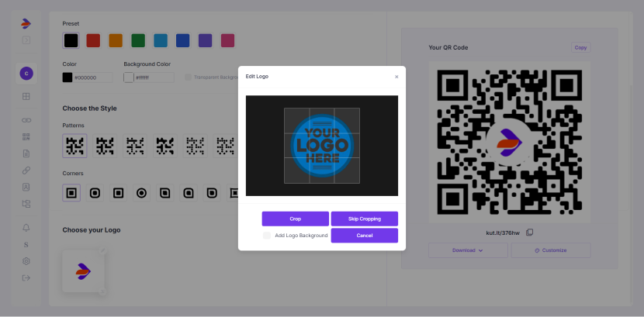The image size is (644, 317).
Task: Select the second rounded corner style
Action: pos(95,193)
